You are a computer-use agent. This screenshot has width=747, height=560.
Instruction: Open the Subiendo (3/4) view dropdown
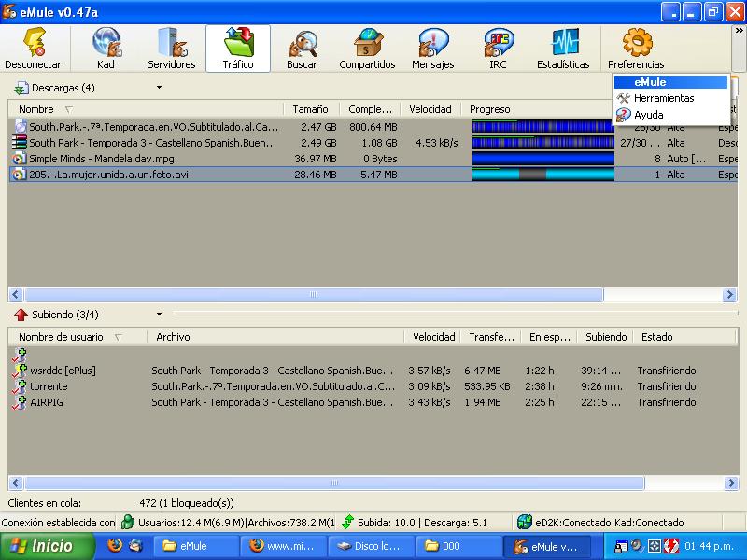(159, 315)
